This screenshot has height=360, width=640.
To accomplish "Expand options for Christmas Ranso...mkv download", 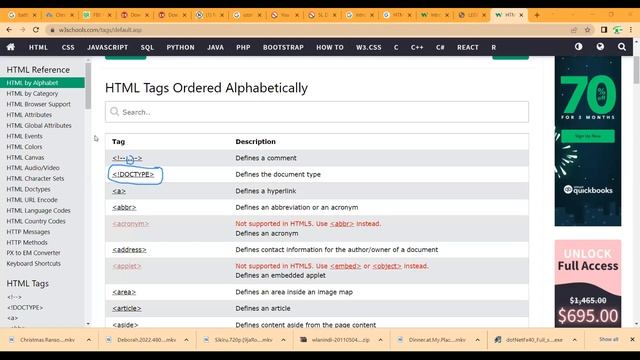I will pos(89,340).
